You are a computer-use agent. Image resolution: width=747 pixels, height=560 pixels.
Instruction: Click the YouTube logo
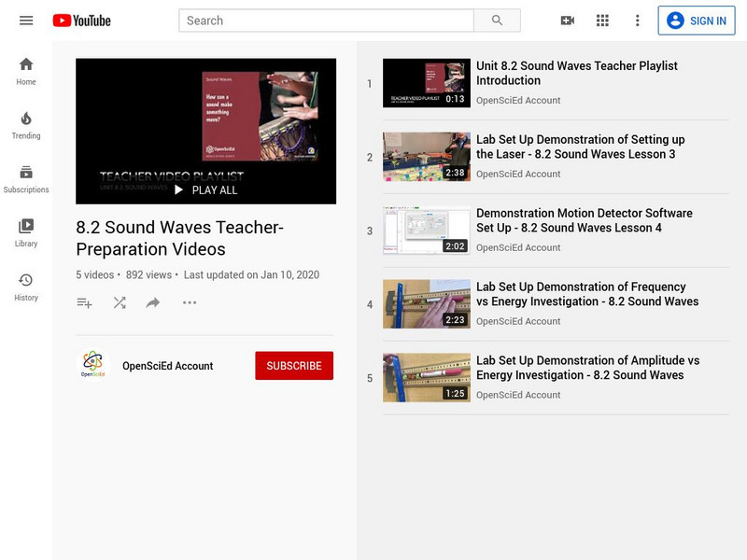click(x=81, y=21)
